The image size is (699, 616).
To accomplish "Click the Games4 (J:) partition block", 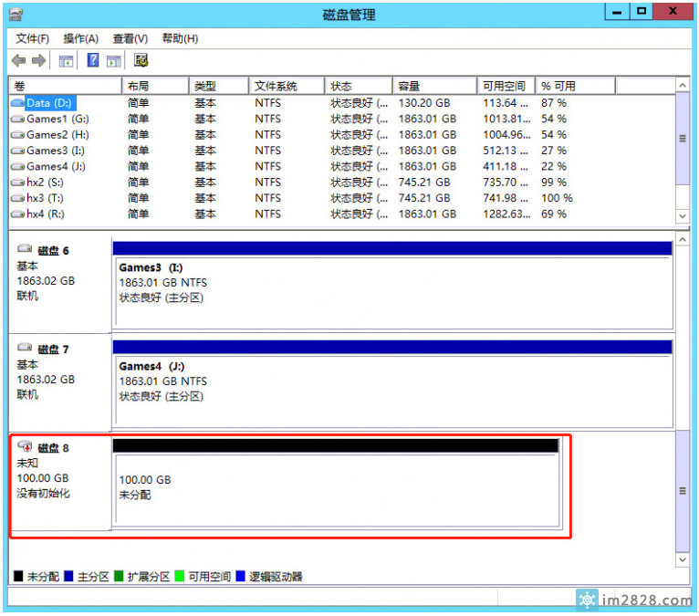I will pos(391,381).
